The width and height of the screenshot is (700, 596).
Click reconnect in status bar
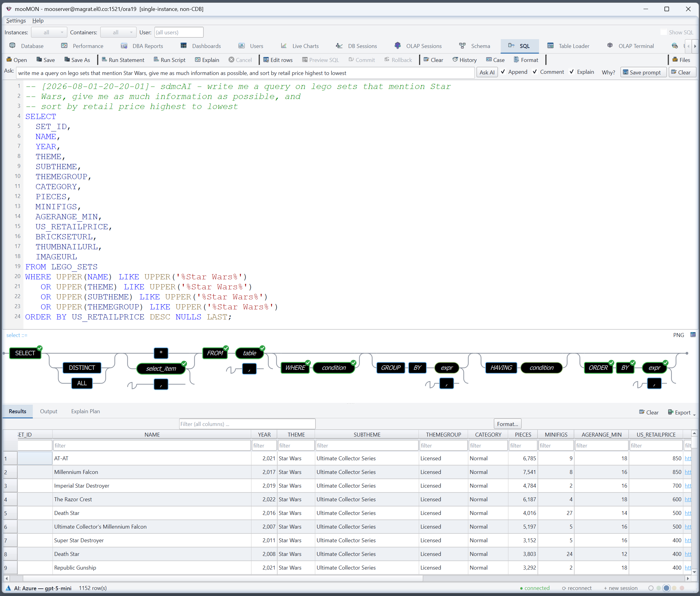(577, 588)
